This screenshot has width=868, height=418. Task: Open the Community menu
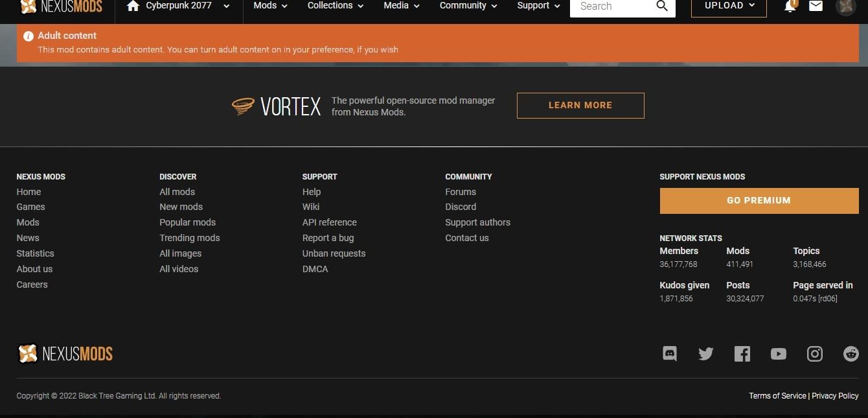click(x=468, y=6)
